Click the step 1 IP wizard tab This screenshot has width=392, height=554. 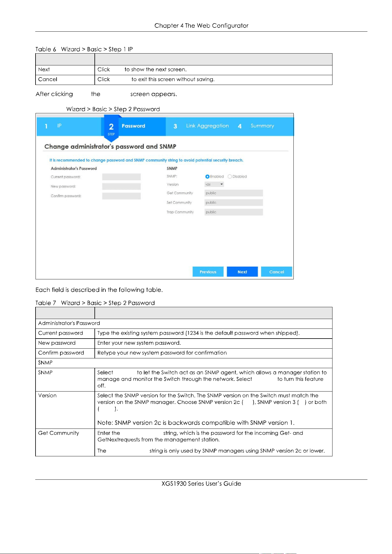tap(69, 126)
